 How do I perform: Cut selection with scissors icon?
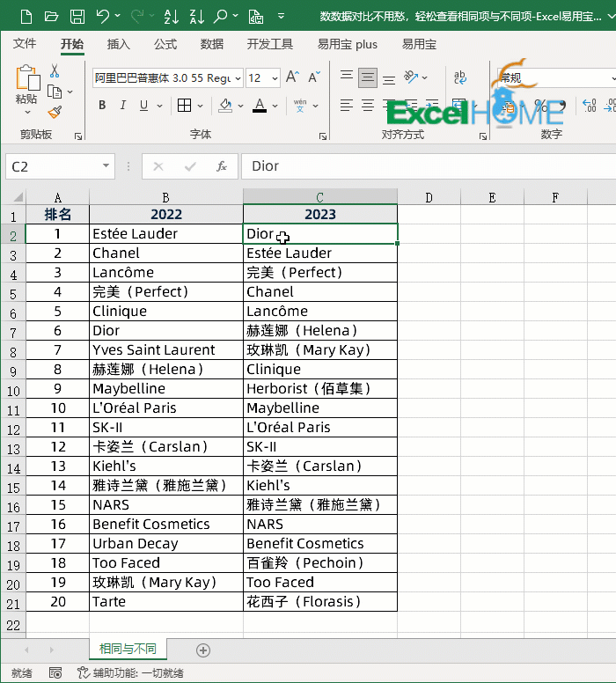point(55,70)
